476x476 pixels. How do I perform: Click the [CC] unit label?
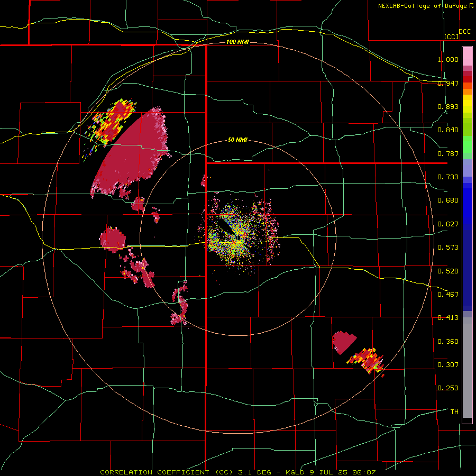[451, 36]
